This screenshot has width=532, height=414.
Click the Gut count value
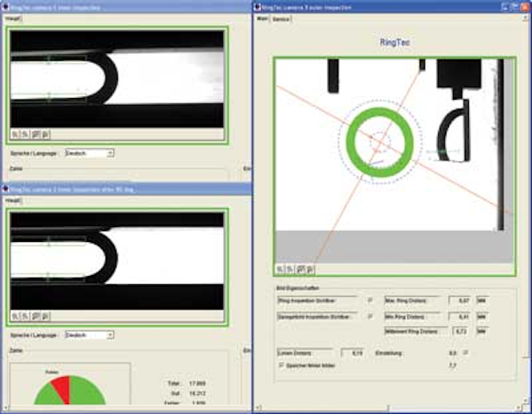[x=197, y=394]
